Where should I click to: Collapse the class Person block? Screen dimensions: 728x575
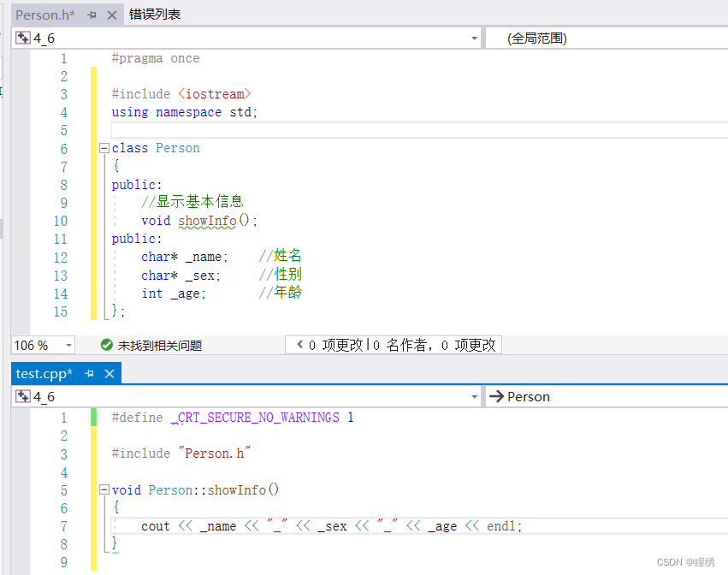(104, 149)
